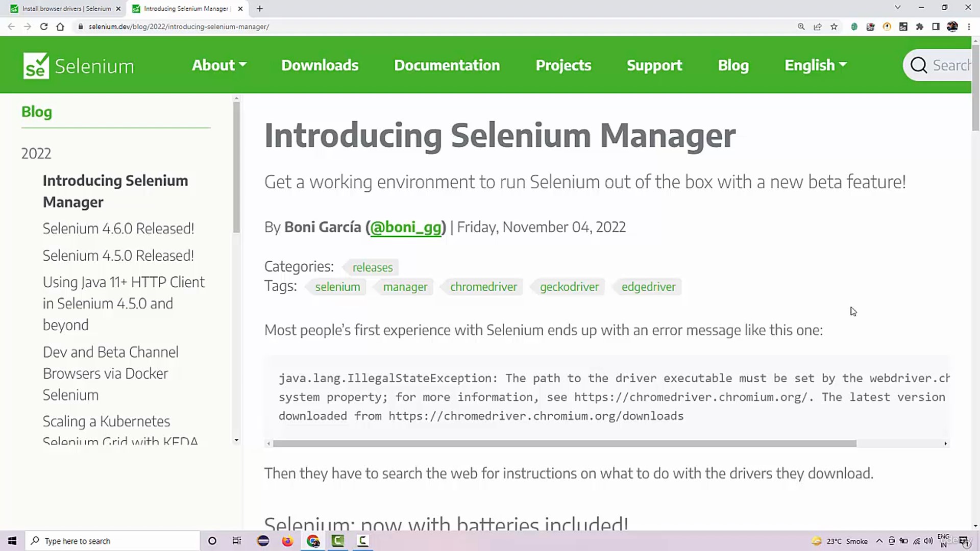Open the extensions puzzle icon
The image size is (980, 551).
click(920, 27)
